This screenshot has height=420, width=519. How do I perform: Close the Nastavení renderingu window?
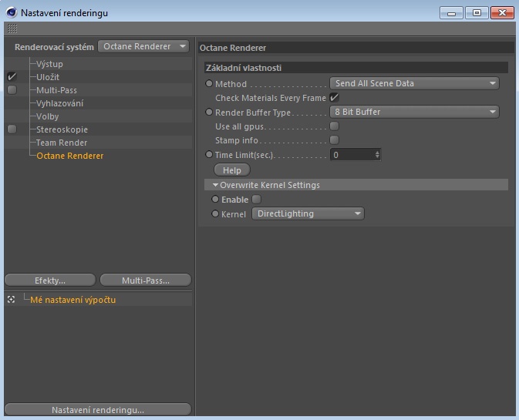pyautogui.click(x=502, y=13)
